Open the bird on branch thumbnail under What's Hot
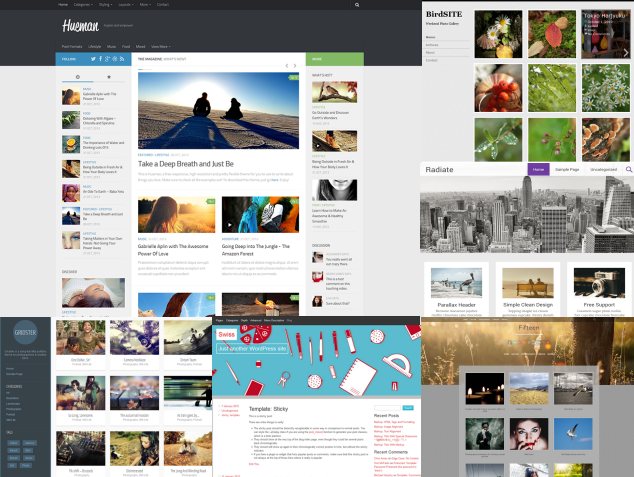The image size is (634, 477). click(x=334, y=92)
